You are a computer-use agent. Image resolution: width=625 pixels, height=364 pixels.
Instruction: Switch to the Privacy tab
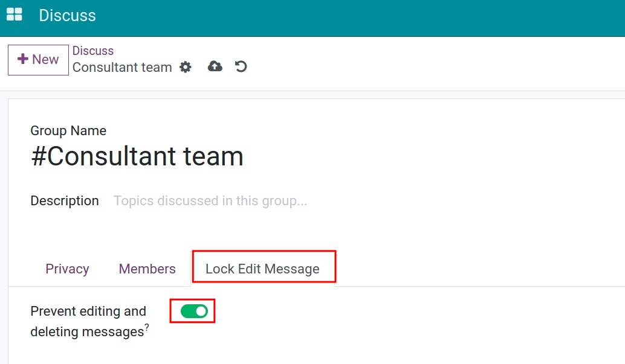click(67, 269)
